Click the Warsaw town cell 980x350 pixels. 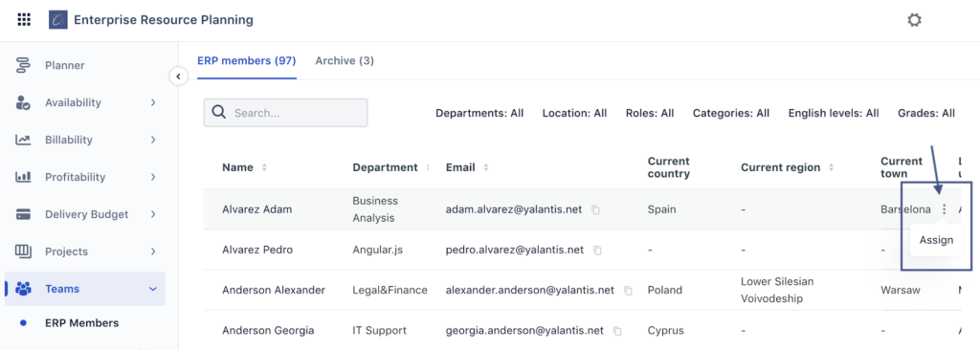(900, 290)
